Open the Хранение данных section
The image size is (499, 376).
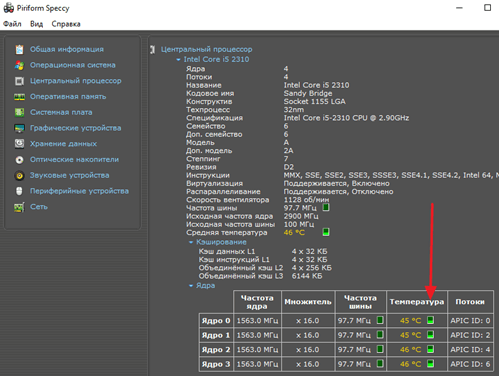tap(63, 144)
